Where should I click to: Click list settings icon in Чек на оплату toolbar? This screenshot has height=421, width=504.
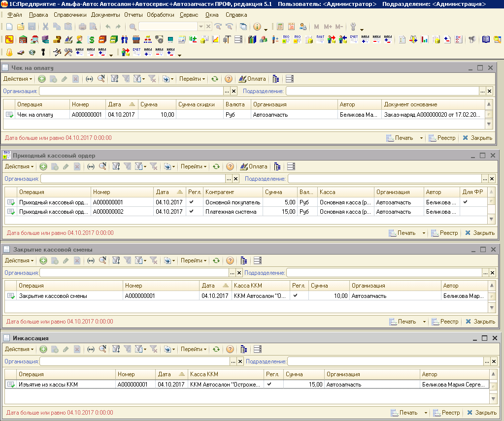pyautogui.click(x=289, y=79)
